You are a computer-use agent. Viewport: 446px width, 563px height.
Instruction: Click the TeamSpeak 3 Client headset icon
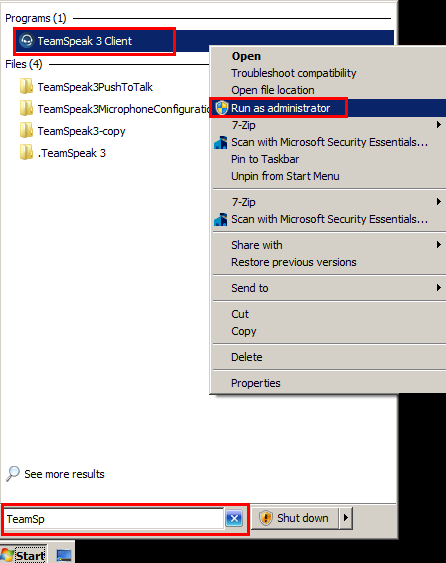pos(27,41)
